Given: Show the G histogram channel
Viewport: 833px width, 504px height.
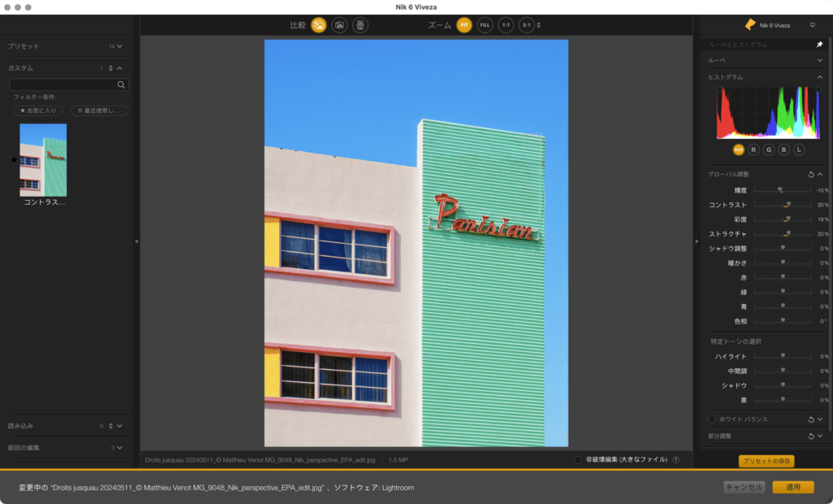Looking at the screenshot, I should click(769, 150).
